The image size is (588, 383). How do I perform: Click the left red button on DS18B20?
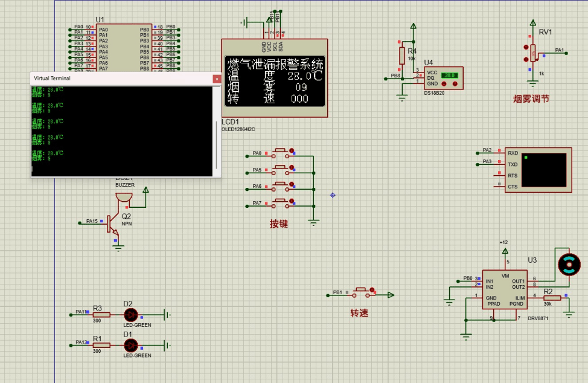444,83
